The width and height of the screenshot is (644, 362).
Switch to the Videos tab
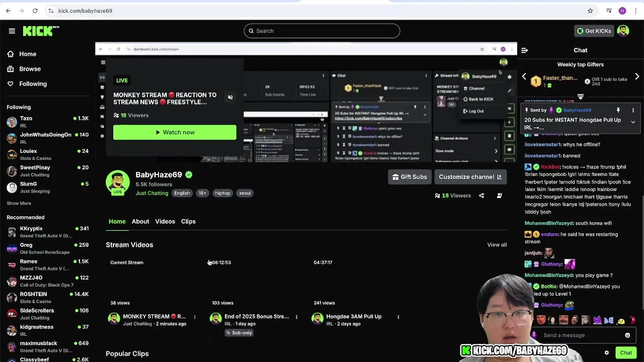tap(165, 222)
